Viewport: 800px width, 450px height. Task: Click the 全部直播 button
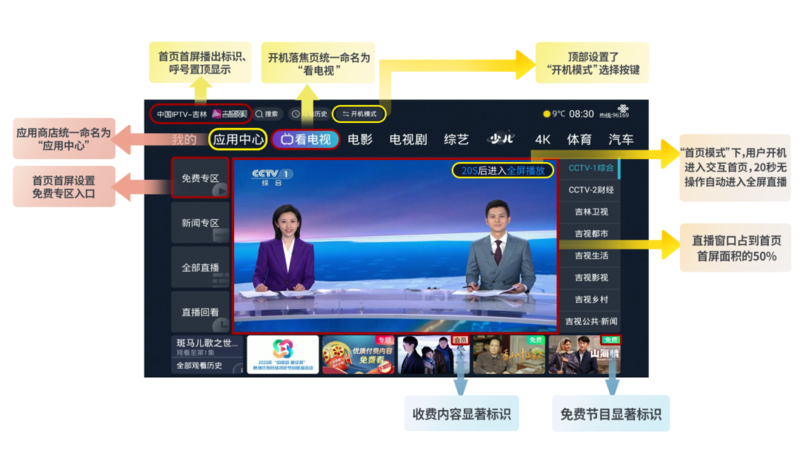(200, 268)
